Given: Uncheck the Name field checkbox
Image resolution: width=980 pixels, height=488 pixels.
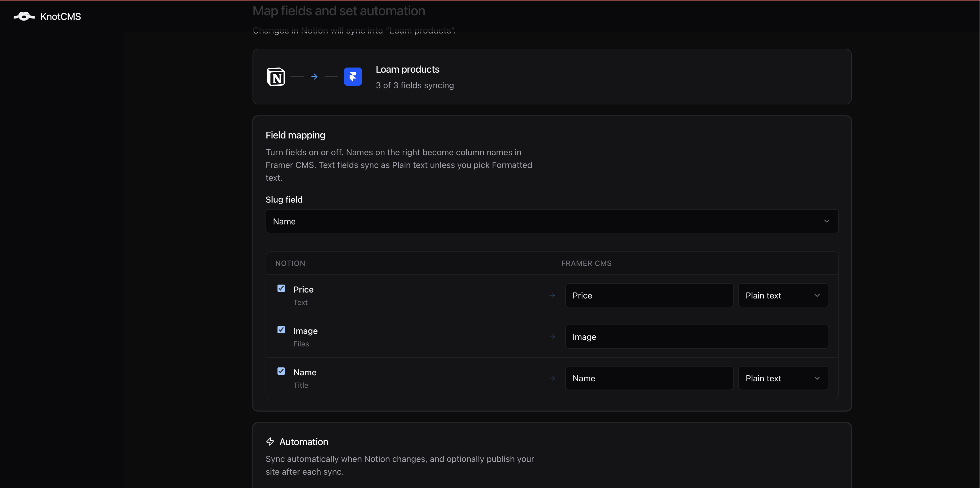Looking at the screenshot, I should pyautogui.click(x=281, y=371).
